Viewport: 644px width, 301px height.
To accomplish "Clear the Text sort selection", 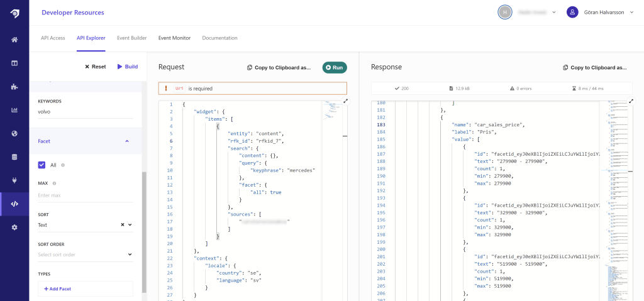I will pos(122,225).
